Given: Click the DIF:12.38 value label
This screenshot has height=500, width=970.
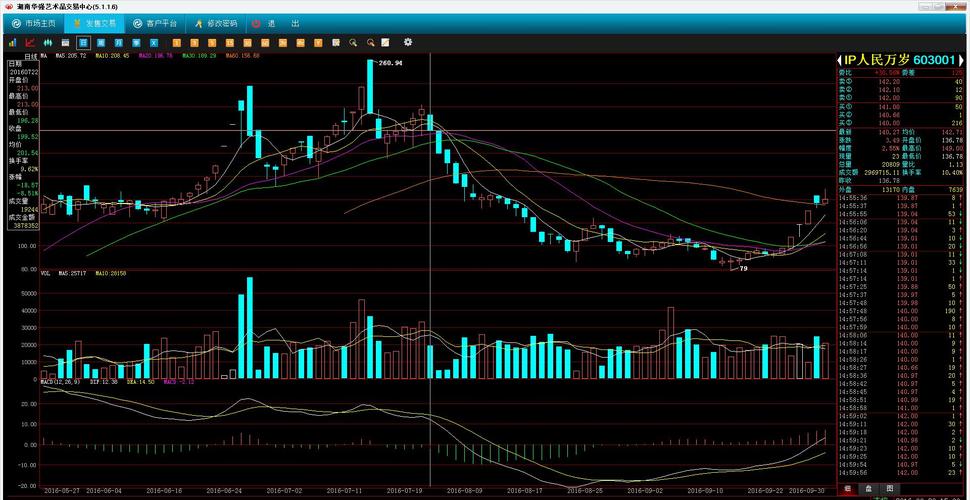Looking at the screenshot, I should click(103, 382).
